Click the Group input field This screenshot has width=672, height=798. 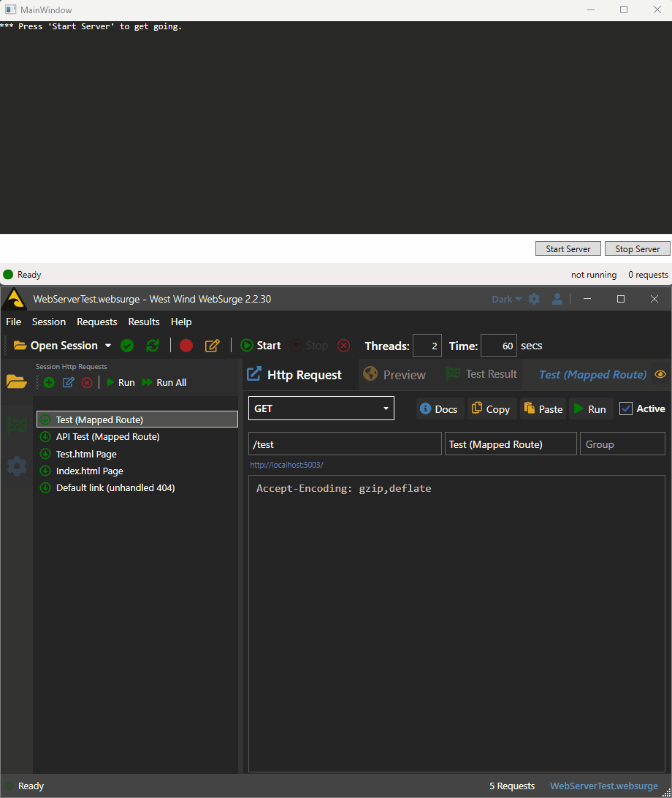coord(622,444)
